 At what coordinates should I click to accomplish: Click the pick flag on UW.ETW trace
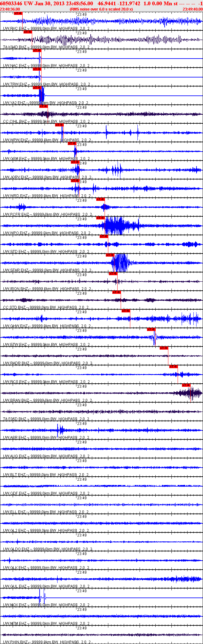click(x=151, y=329)
